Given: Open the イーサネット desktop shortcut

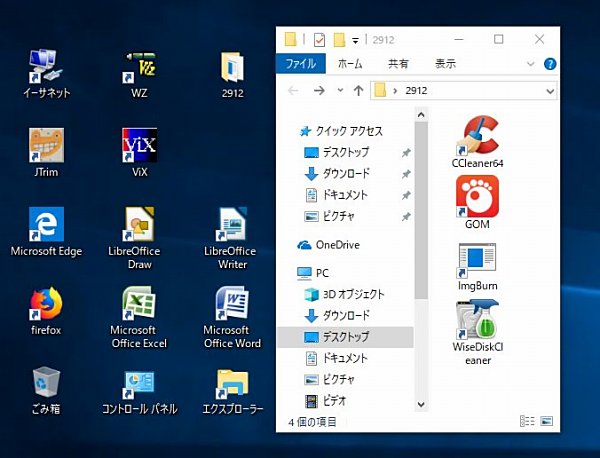Looking at the screenshot, I should [46, 73].
